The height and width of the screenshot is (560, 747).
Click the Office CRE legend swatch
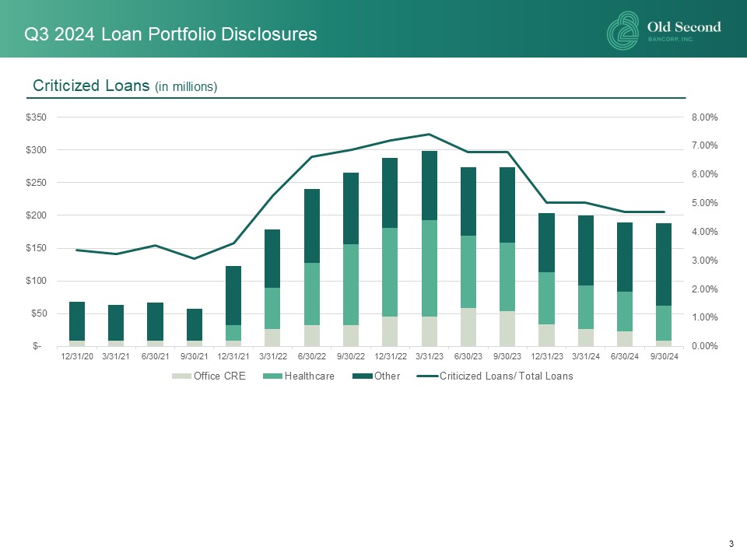coord(181,378)
